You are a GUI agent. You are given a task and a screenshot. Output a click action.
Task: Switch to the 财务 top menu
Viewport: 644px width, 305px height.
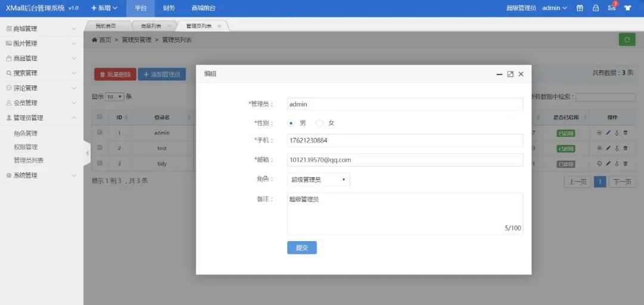click(x=169, y=8)
